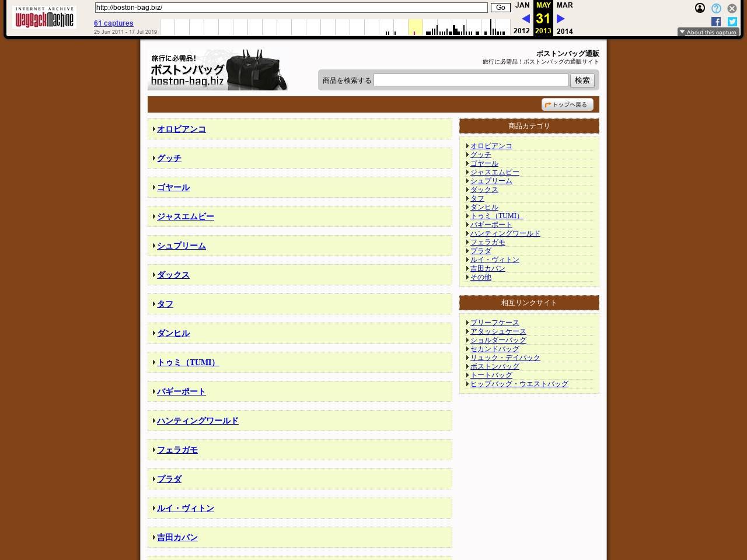Viewport: 747px width, 560px height.
Task: Go to previous capture with left arrow
Action: point(525,19)
